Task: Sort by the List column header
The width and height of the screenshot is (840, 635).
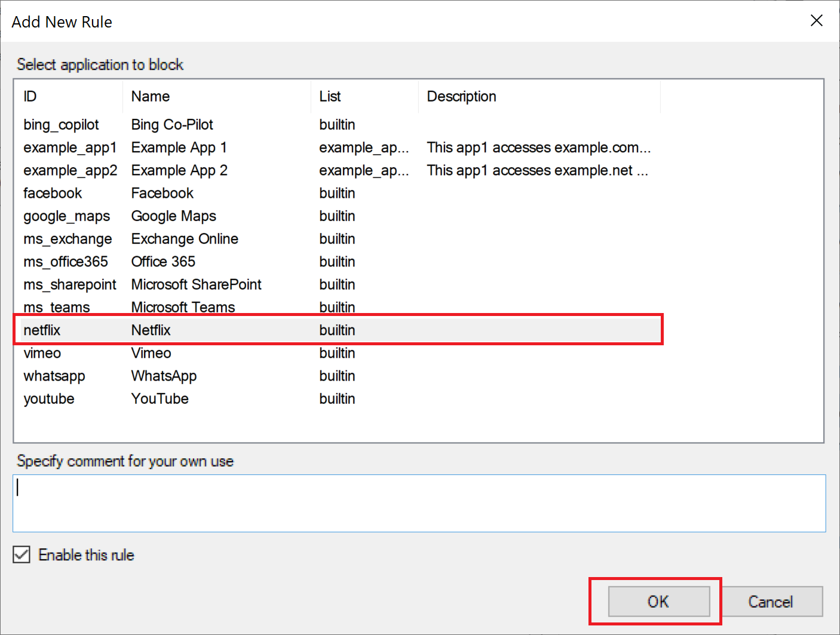Action: point(364,96)
